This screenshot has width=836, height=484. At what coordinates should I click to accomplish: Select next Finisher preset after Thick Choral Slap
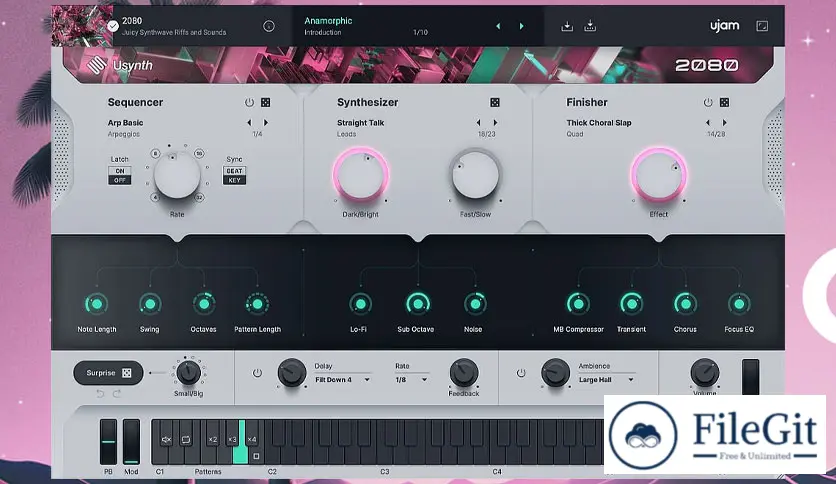coord(725,123)
